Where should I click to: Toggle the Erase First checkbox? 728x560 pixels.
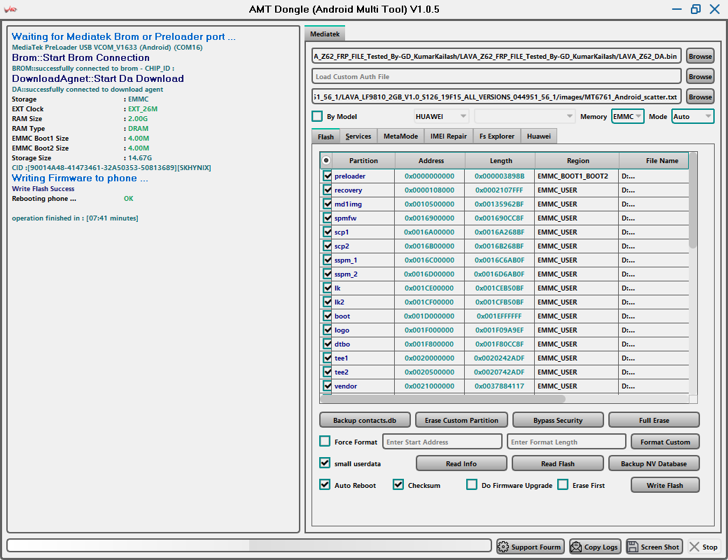tap(563, 484)
